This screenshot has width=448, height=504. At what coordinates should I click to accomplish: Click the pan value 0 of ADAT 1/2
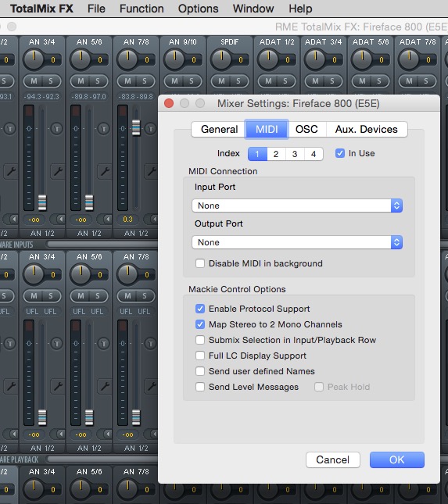pyautogui.click(x=287, y=60)
